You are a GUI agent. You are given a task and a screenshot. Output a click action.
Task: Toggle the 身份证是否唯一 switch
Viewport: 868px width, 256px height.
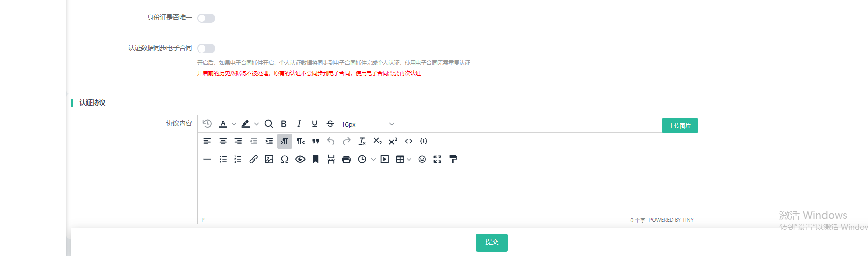pos(206,18)
